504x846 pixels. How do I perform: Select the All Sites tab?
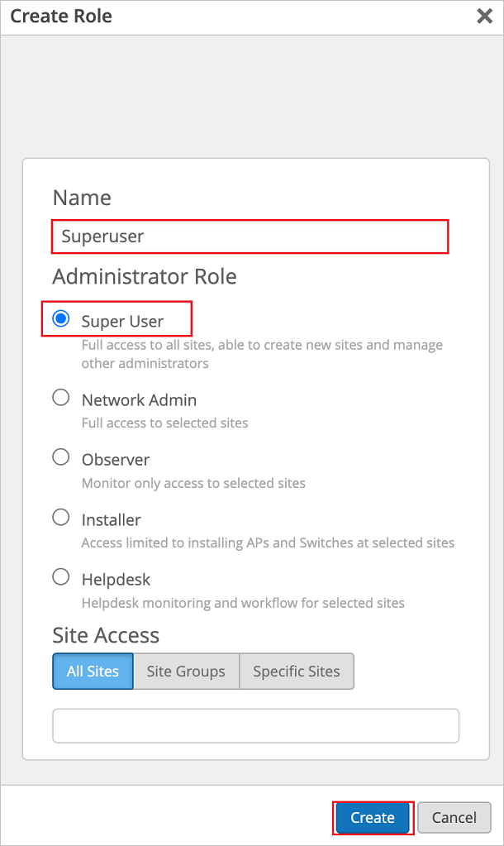92,671
